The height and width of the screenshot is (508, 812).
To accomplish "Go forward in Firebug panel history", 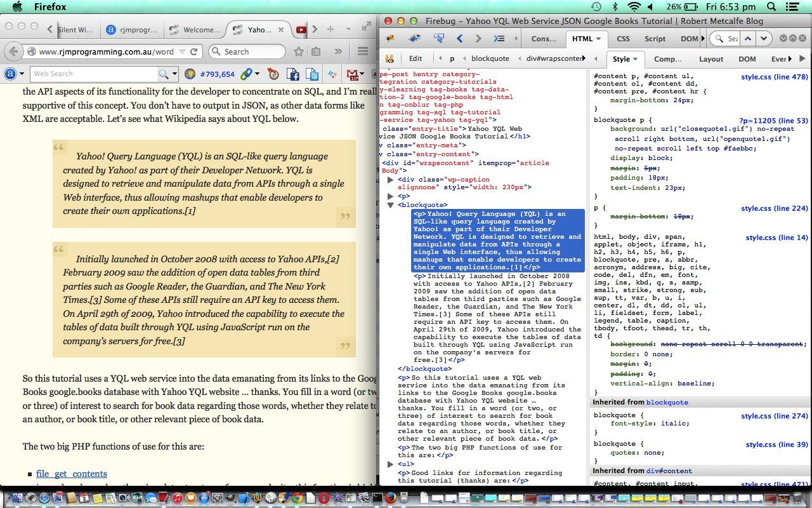I will (478, 39).
